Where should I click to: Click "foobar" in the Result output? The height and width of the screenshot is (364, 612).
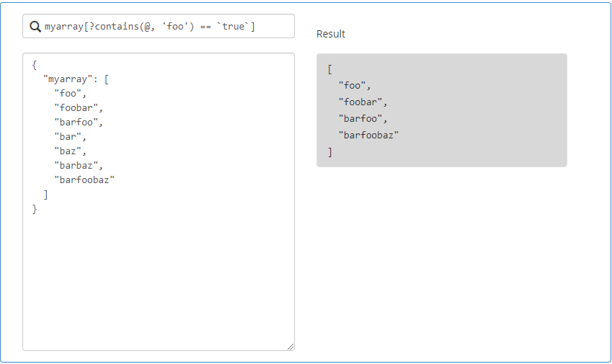click(x=360, y=102)
